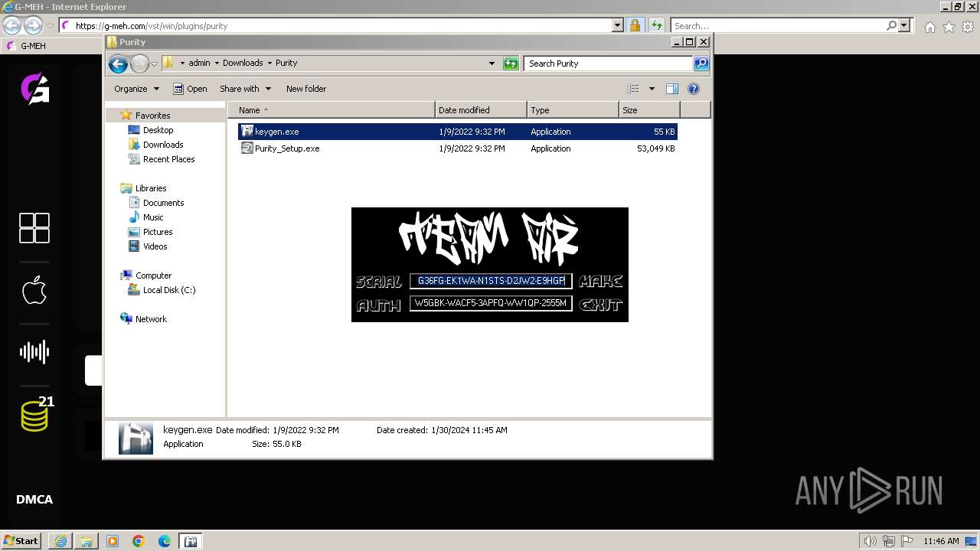Select keygen.exe file row

[458, 132]
